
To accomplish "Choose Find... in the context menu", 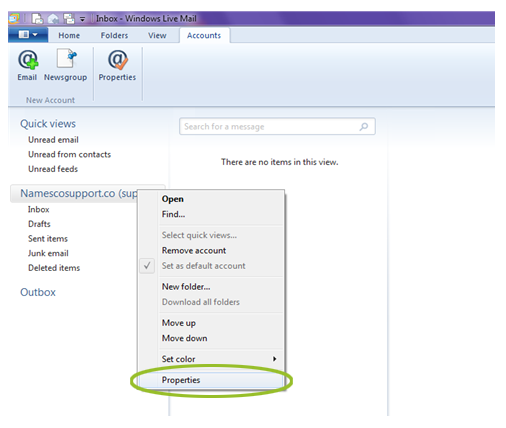I will 211,214.
